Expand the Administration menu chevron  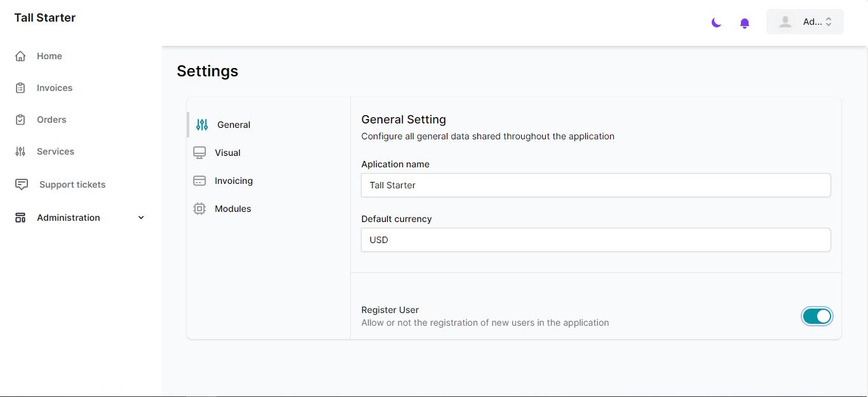tap(141, 218)
